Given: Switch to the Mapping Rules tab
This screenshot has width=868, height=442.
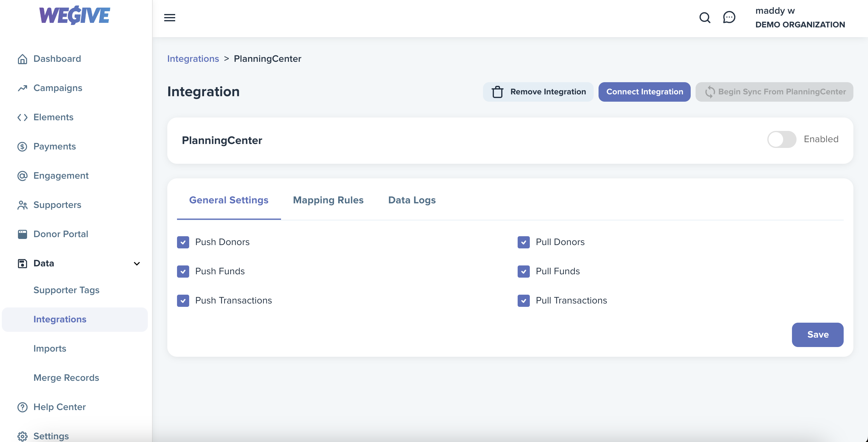Looking at the screenshot, I should (328, 200).
